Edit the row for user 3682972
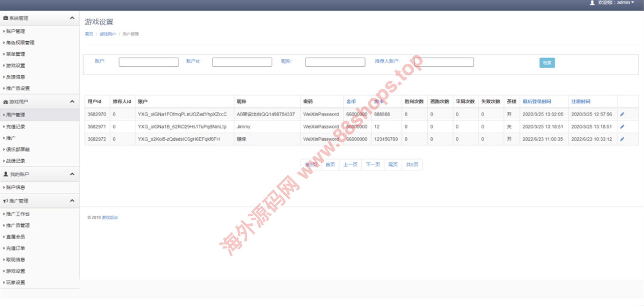Screen dimensions: 644x306 [x=622, y=139]
